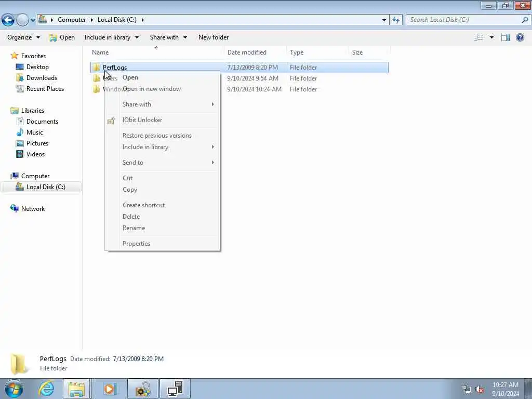Open the Organize menu
This screenshot has width=532, height=399.
pyautogui.click(x=23, y=37)
